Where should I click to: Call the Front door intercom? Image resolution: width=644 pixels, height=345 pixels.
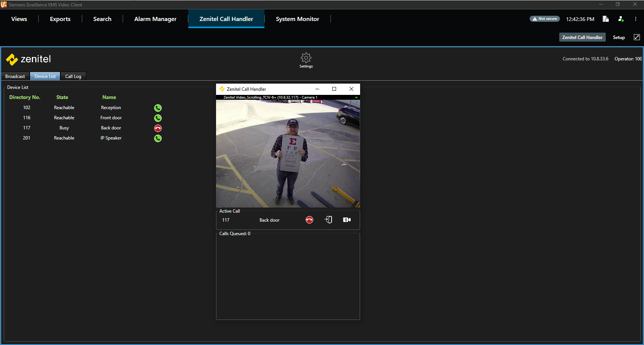click(158, 118)
